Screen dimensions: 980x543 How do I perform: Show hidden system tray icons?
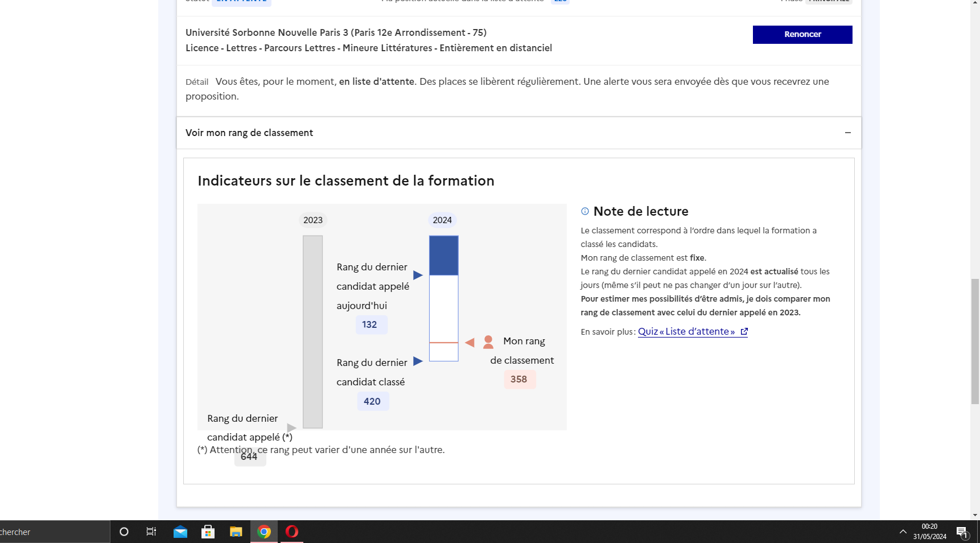903,532
